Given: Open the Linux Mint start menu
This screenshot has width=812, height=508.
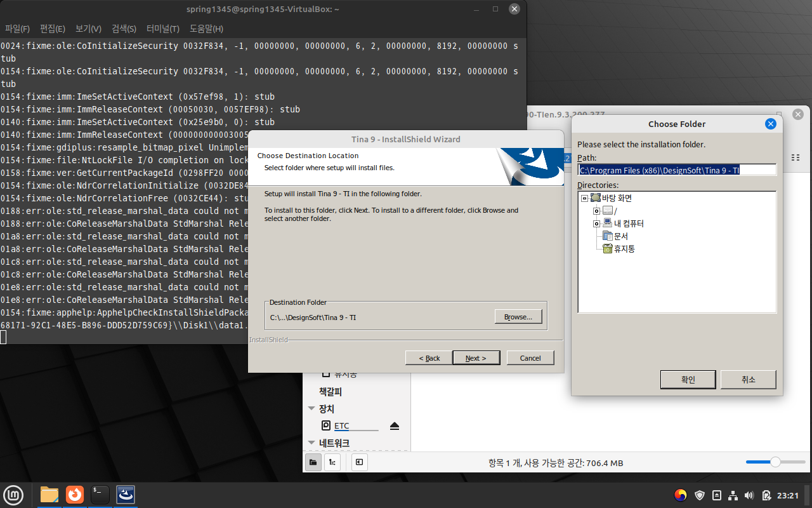Looking at the screenshot, I should point(13,494).
